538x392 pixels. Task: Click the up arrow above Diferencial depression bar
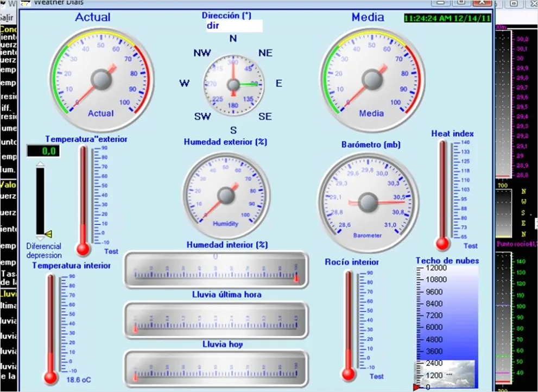[x=40, y=164]
